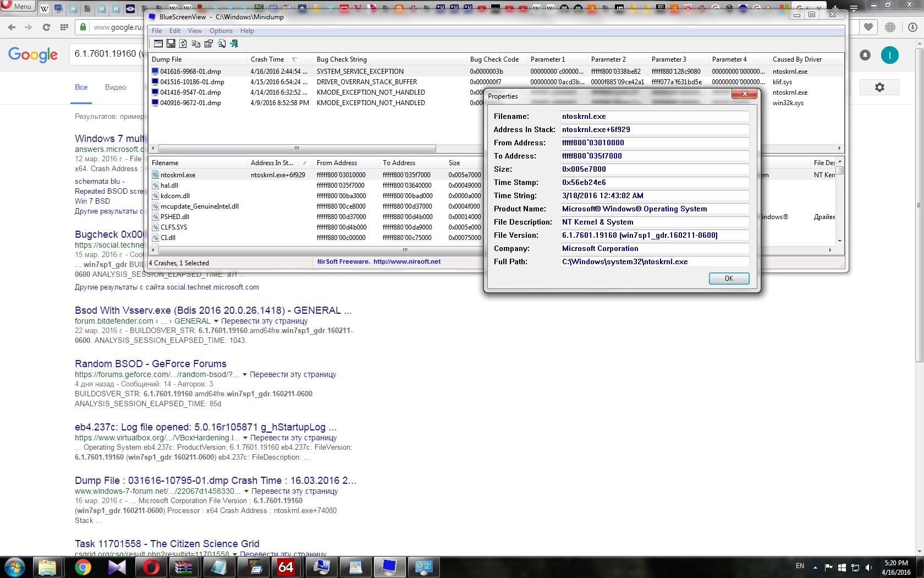This screenshot has width=924, height=578.
Task: Expand dropdown arrow beside forum.bitdefender.com result
Action: 216,321
